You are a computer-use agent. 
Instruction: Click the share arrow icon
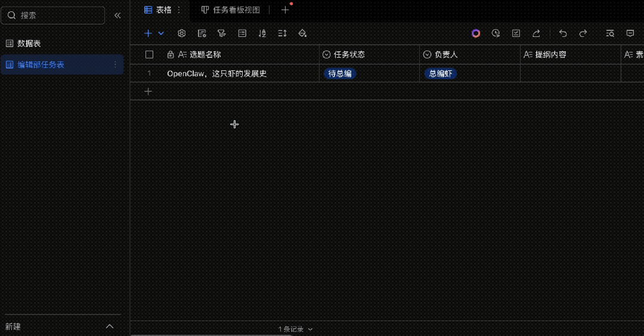(x=536, y=33)
